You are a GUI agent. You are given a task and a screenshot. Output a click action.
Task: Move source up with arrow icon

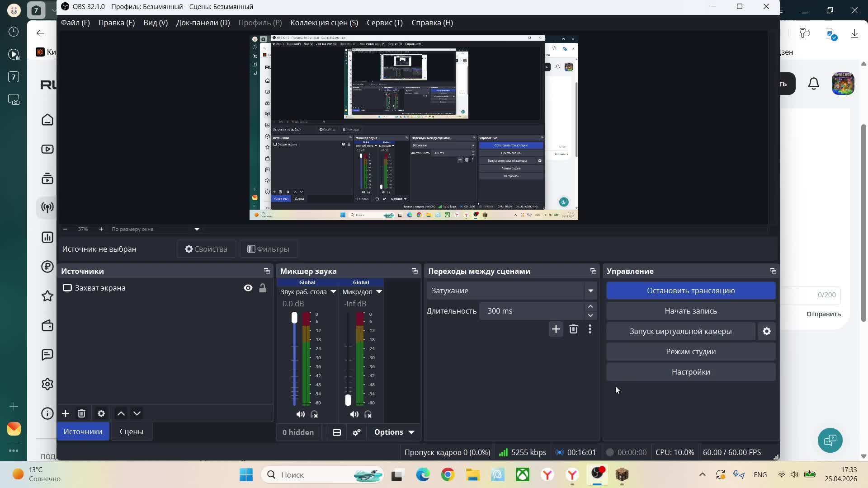121,413
